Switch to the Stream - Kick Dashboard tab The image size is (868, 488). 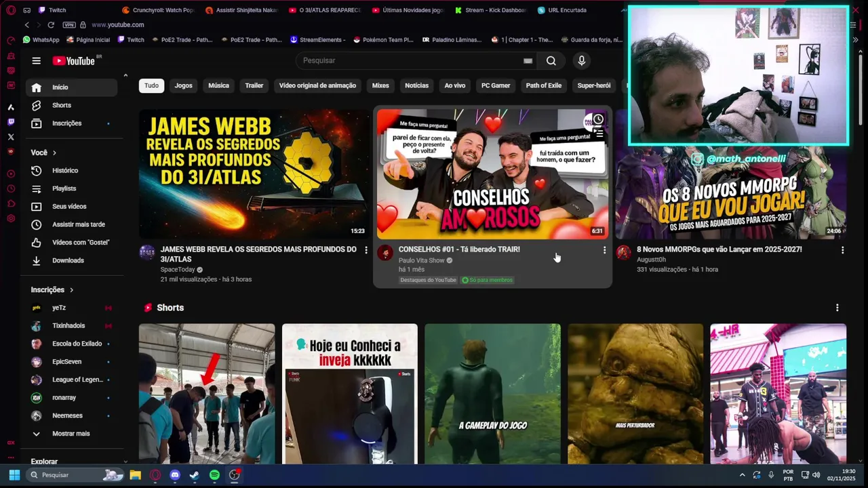tap(490, 10)
